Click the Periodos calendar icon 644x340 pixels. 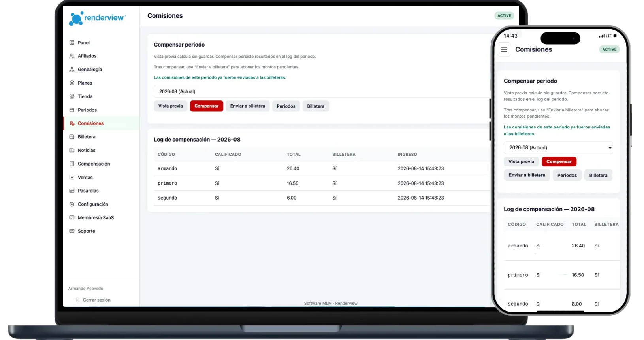(72, 110)
